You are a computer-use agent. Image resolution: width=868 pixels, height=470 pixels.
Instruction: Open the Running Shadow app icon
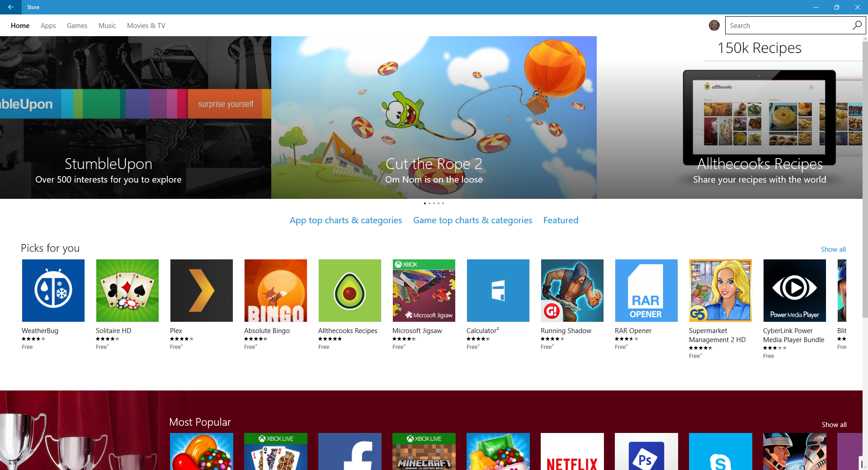click(572, 291)
